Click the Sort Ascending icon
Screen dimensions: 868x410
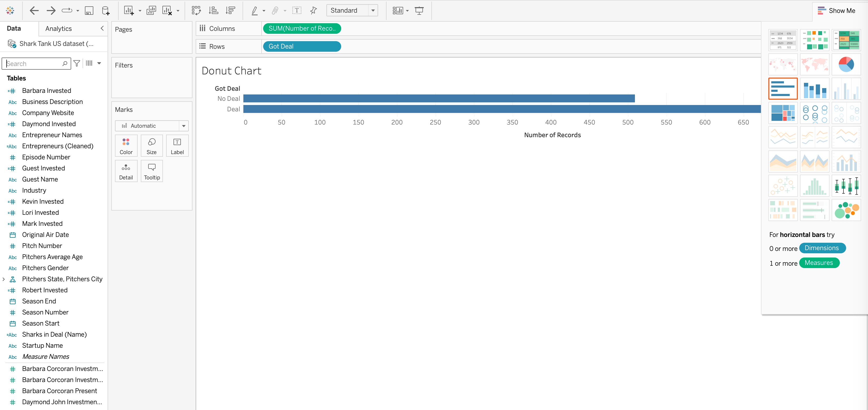213,11
